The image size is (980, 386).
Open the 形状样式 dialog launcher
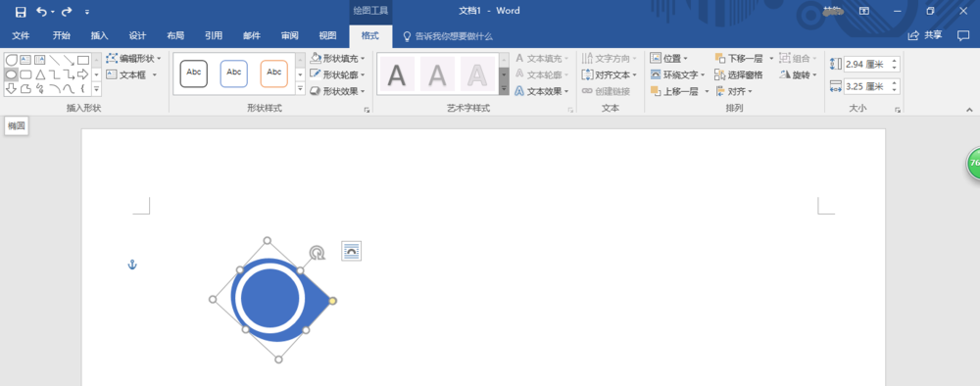point(367,110)
